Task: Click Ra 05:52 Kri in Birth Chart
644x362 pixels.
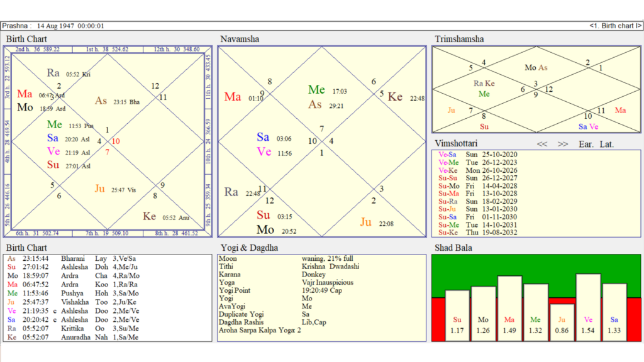Action: pos(69,74)
